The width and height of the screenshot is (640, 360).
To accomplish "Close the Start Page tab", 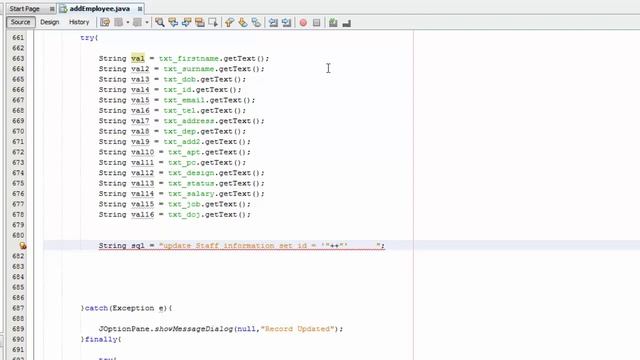I will click(x=52, y=9).
